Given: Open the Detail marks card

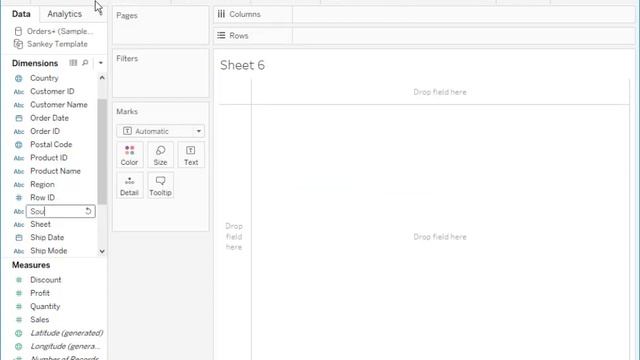Looking at the screenshot, I should (x=129, y=186).
